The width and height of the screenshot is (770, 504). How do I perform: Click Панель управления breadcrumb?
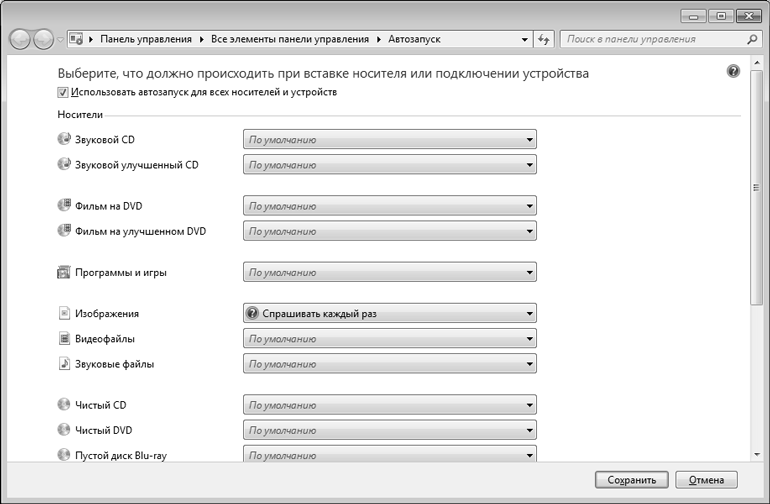point(146,39)
